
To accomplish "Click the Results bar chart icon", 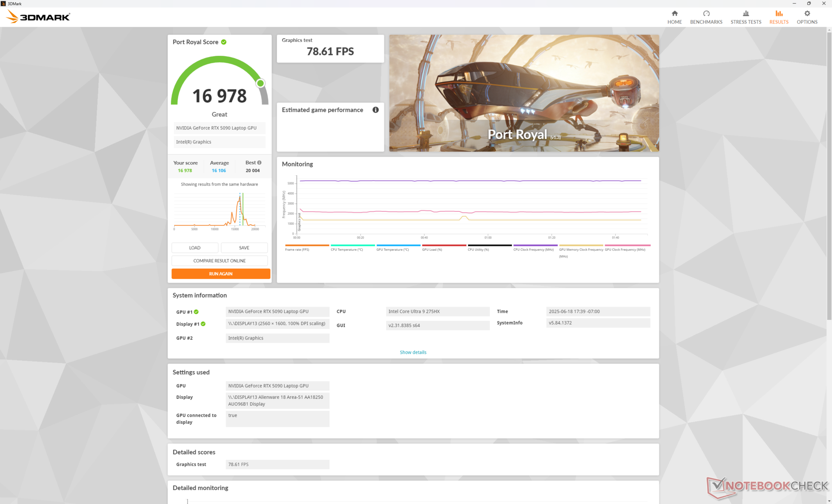I will tap(779, 13).
